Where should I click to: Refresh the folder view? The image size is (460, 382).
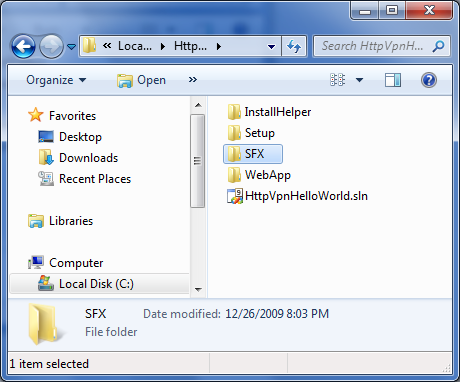click(x=294, y=46)
